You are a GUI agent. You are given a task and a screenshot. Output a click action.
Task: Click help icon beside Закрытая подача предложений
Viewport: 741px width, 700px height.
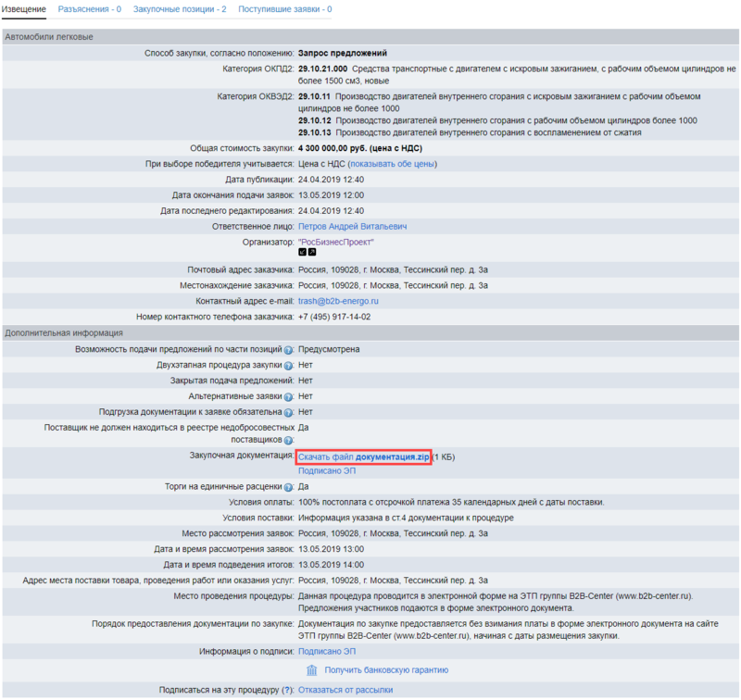(289, 381)
